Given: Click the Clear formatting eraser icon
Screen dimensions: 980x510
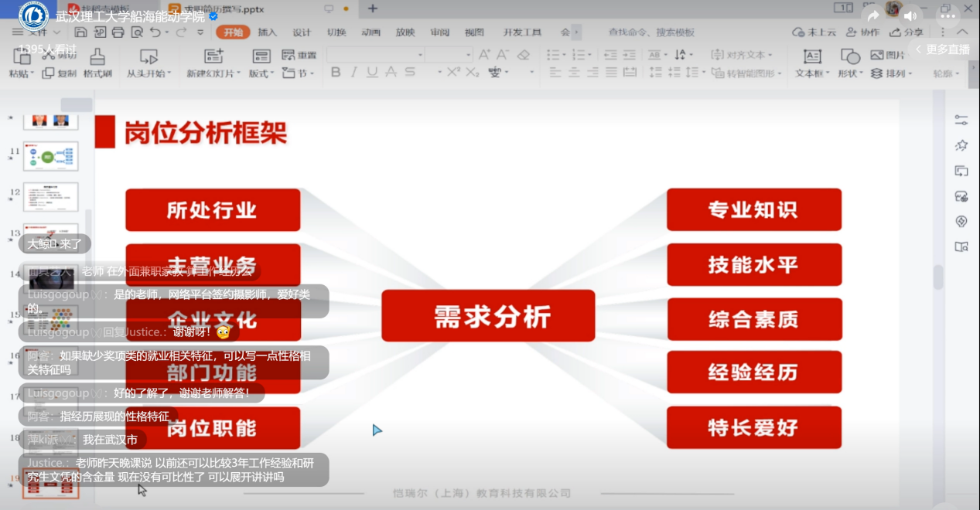Looking at the screenshot, I should pos(524,55).
